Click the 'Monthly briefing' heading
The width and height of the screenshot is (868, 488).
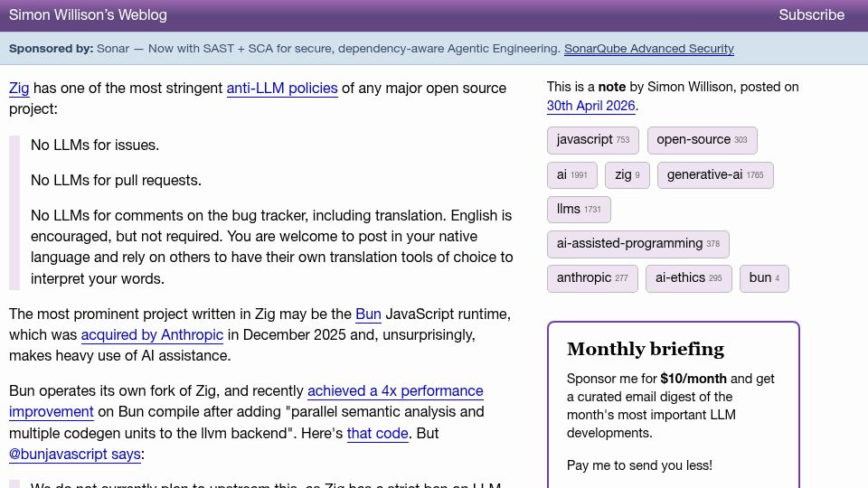coord(646,349)
